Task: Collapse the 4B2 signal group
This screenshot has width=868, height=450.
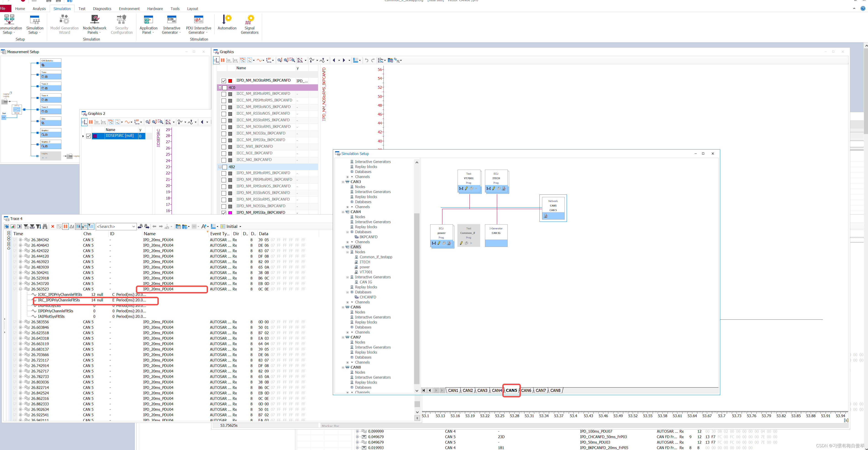Action: [220, 167]
